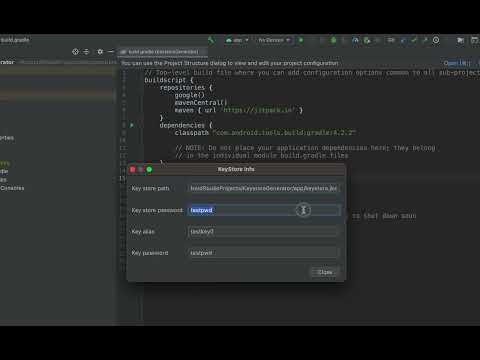
Task: Click the build.gradle title at top left
Action: 15,40
